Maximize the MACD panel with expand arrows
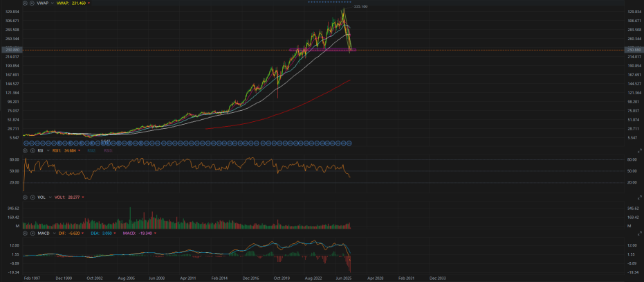The height and width of the screenshot is (282, 644). [x=639, y=233]
